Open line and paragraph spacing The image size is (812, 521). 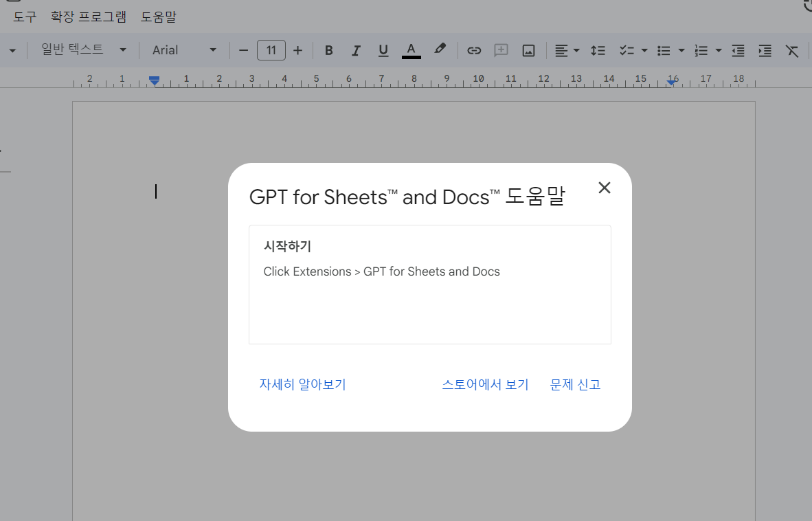[x=598, y=50]
